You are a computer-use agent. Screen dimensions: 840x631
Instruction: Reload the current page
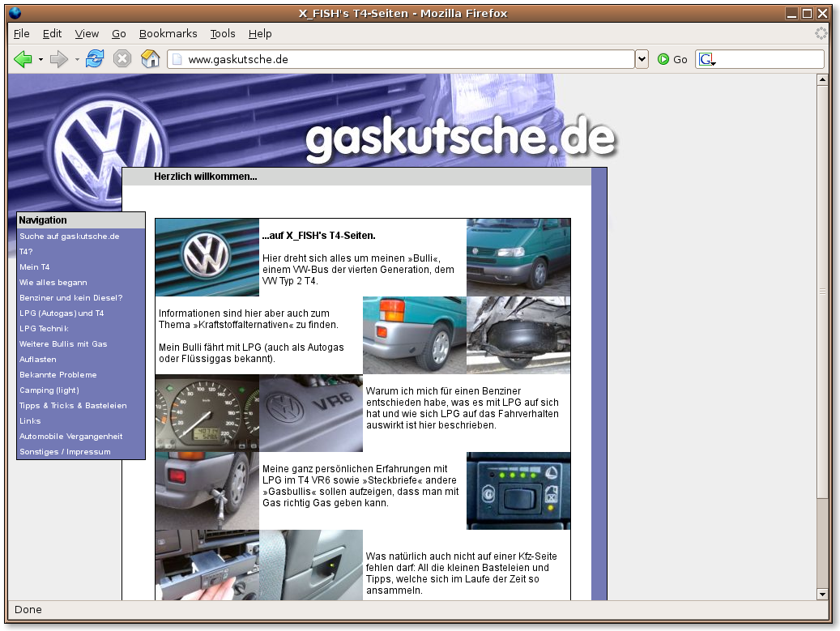[x=95, y=59]
